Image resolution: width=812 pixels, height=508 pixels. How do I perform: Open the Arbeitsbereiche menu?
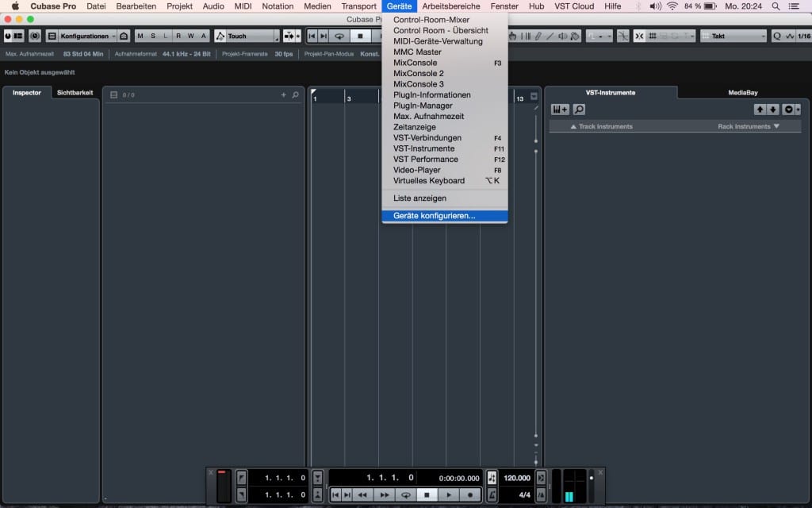(x=451, y=6)
